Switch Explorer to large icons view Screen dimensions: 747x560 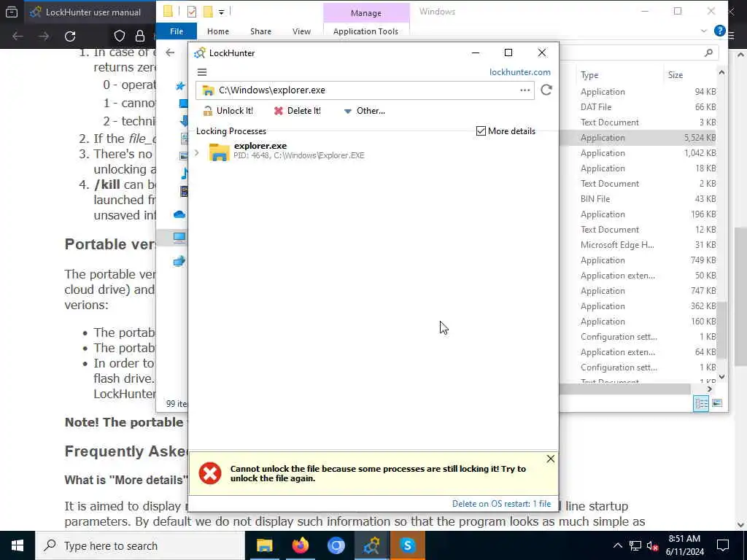tap(717, 403)
